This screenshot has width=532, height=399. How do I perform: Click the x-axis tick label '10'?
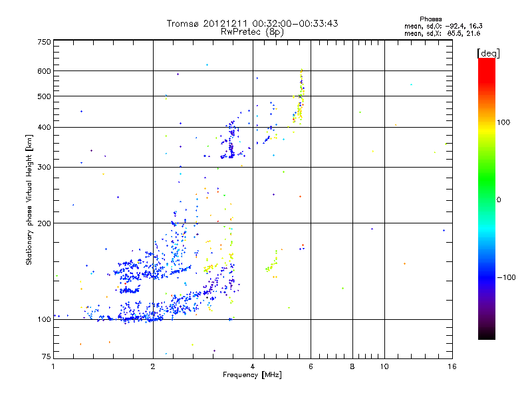point(384,366)
